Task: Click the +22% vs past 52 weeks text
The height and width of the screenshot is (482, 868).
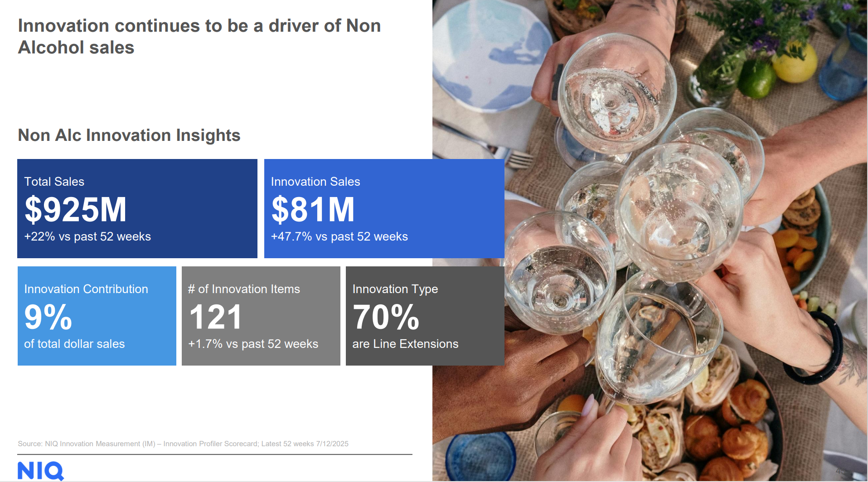Action: [87, 236]
